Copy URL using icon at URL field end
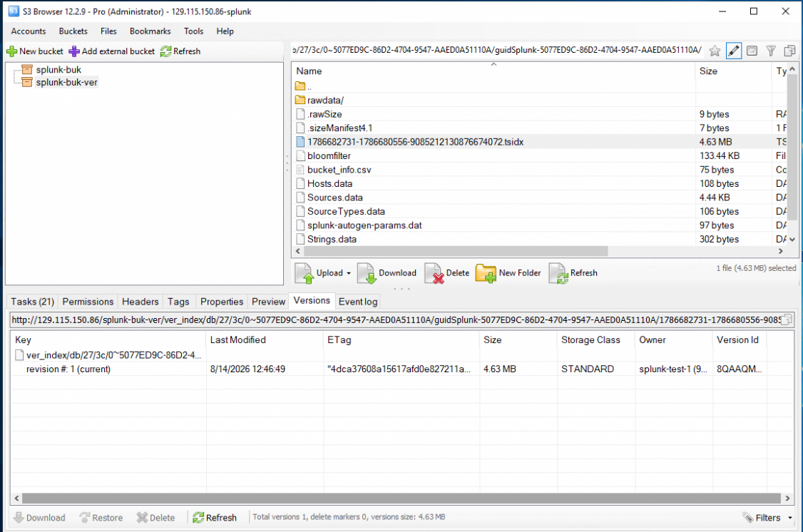Viewport: 803px width, 532px height. [x=787, y=320]
